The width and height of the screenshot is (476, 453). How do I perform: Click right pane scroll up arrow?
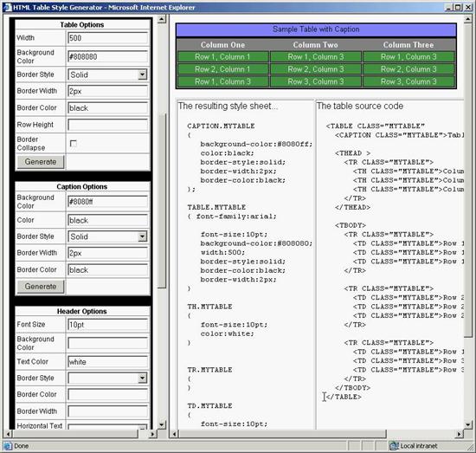(x=468, y=19)
